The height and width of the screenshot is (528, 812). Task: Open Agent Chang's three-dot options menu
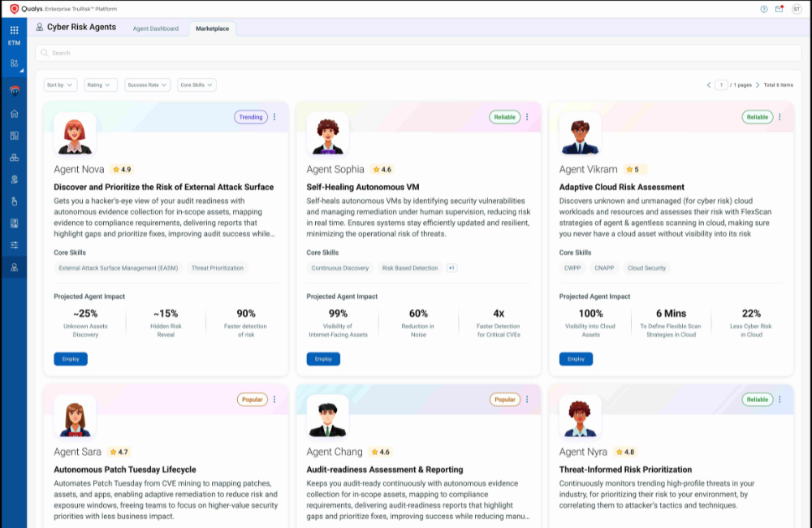point(527,400)
